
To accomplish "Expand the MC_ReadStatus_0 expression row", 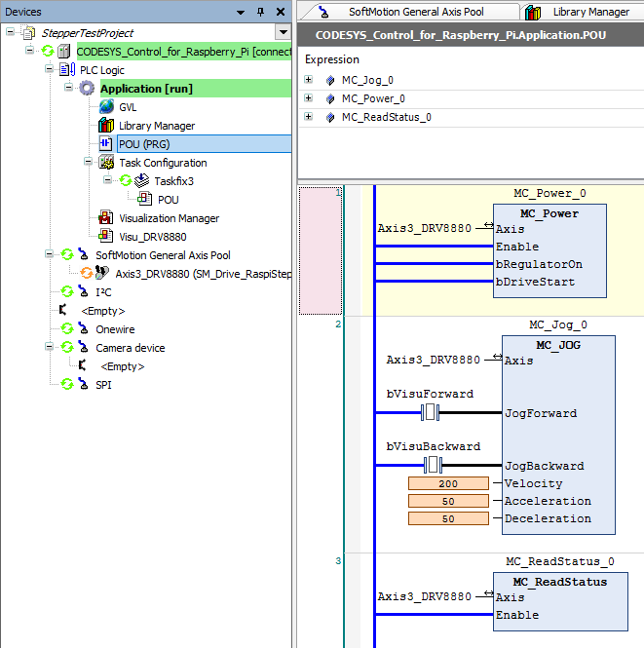I will click(309, 117).
